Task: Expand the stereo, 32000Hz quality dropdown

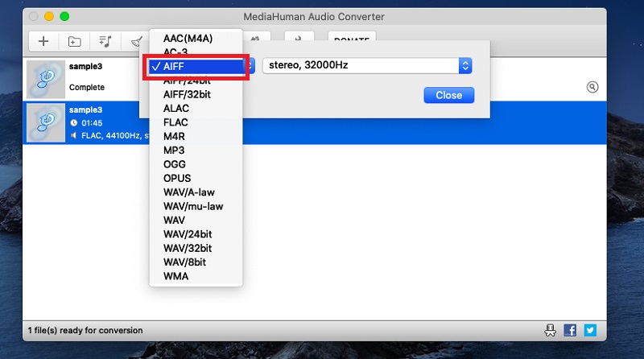Action: 366,66
